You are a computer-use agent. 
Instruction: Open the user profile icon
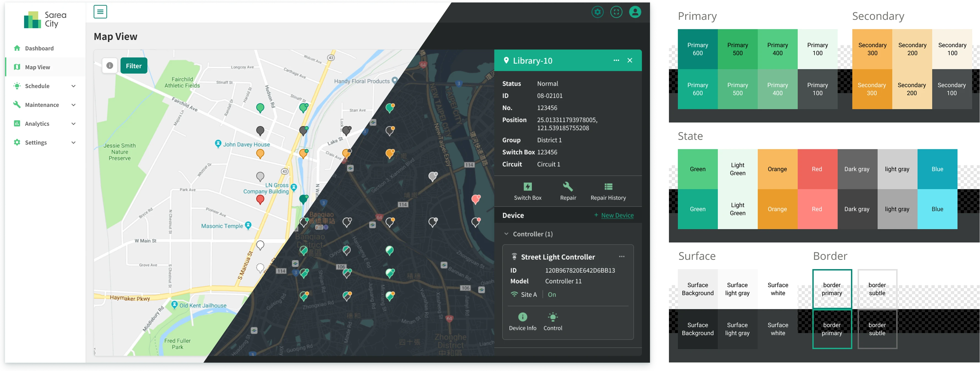pos(635,12)
